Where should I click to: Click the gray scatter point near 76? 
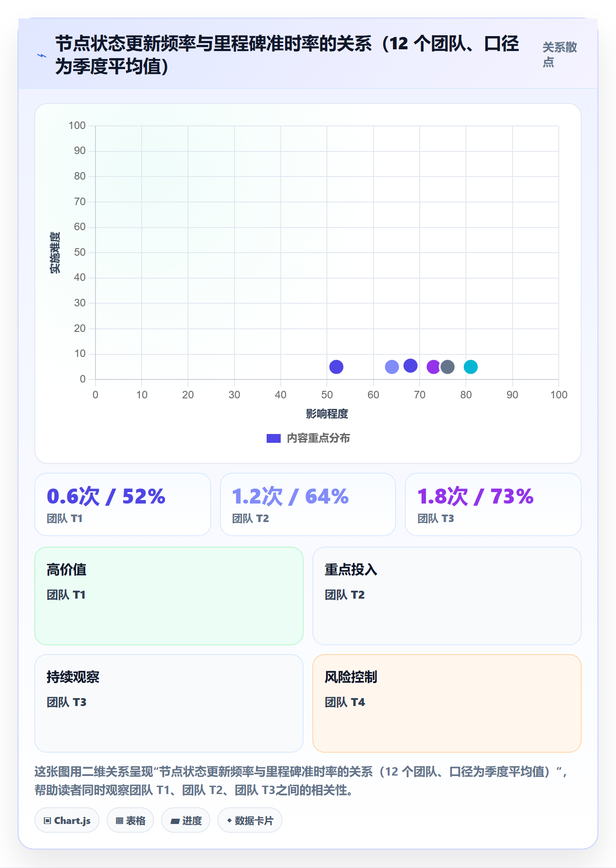(x=447, y=367)
